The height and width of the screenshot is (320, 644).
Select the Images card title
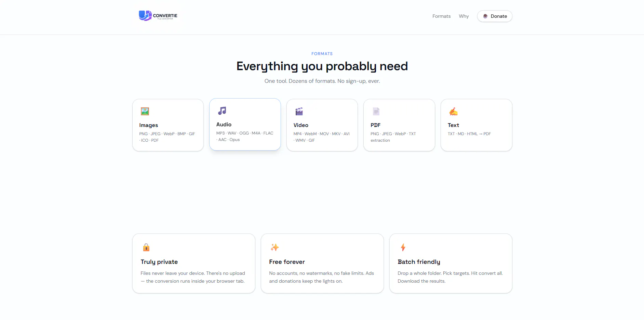click(x=148, y=125)
